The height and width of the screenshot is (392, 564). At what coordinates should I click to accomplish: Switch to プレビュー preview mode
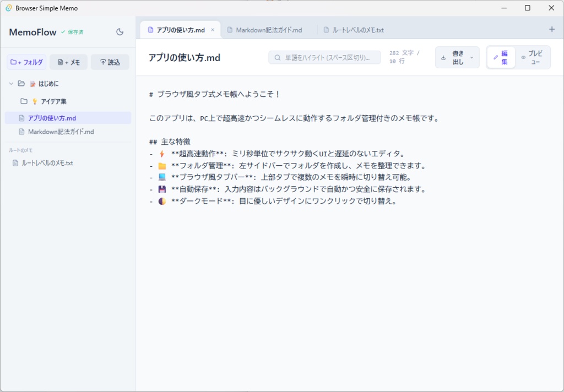(x=533, y=58)
